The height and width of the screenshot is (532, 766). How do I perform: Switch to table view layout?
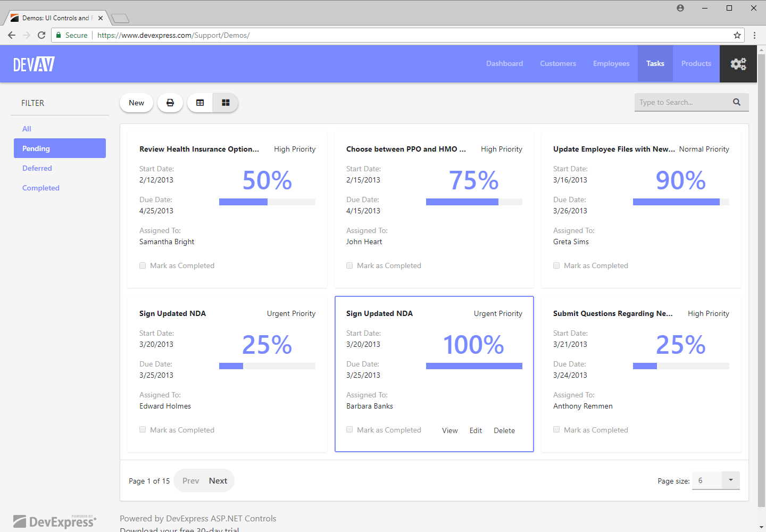(200, 102)
